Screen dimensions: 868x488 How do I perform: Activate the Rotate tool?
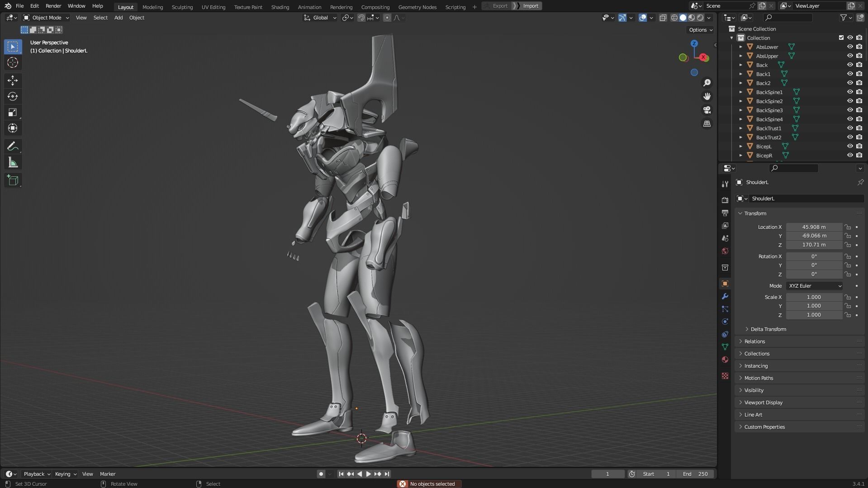13,96
